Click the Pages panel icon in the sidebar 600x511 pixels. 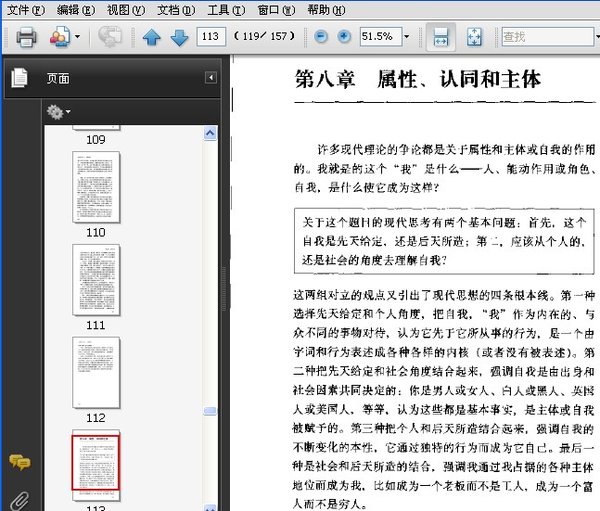19,79
